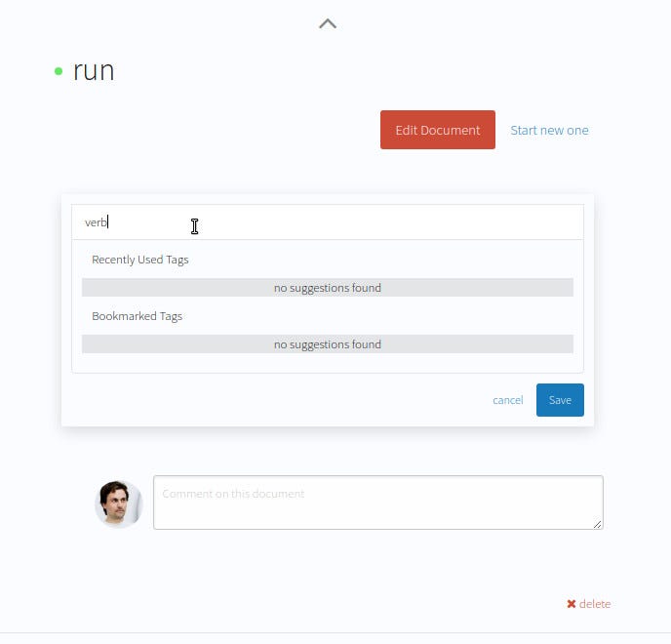Open the user avatar photo
671x644 pixels.
pyautogui.click(x=119, y=503)
